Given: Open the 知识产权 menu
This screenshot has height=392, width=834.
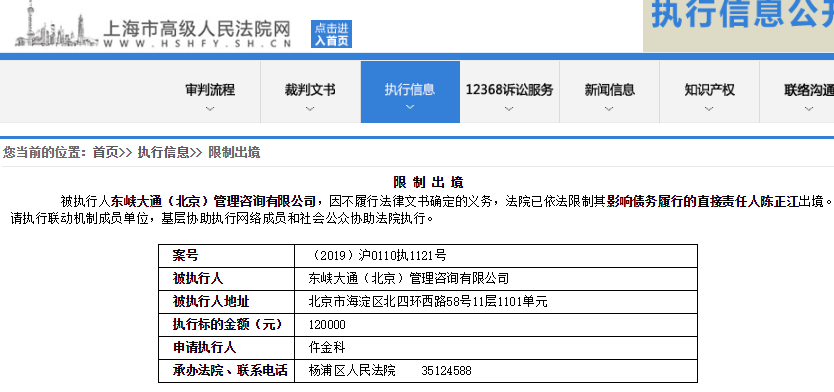Looking at the screenshot, I should pos(710,91).
